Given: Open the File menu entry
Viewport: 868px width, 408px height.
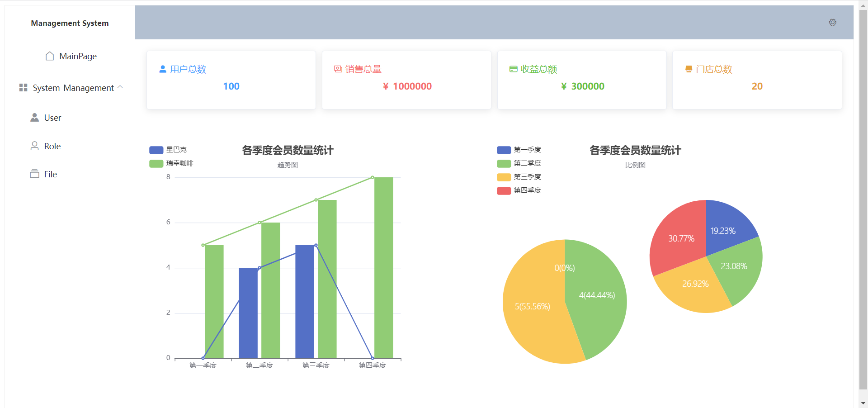Looking at the screenshot, I should tap(70, 174).
